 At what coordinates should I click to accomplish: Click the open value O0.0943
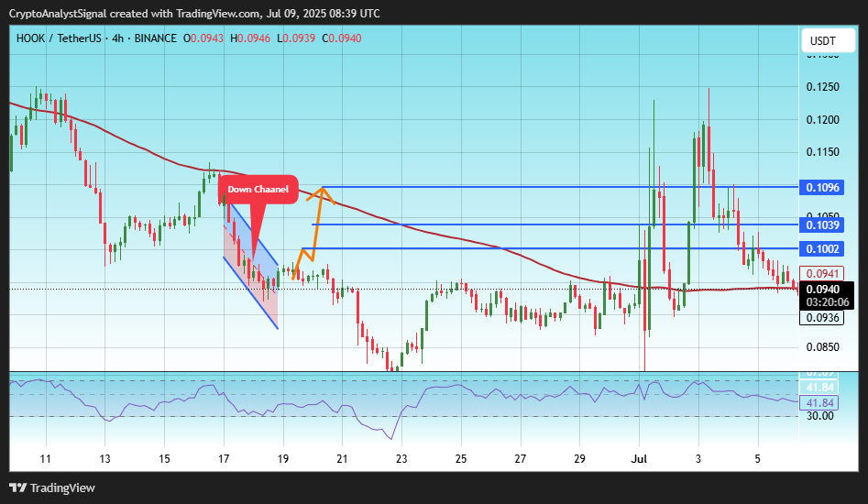click(203, 38)
